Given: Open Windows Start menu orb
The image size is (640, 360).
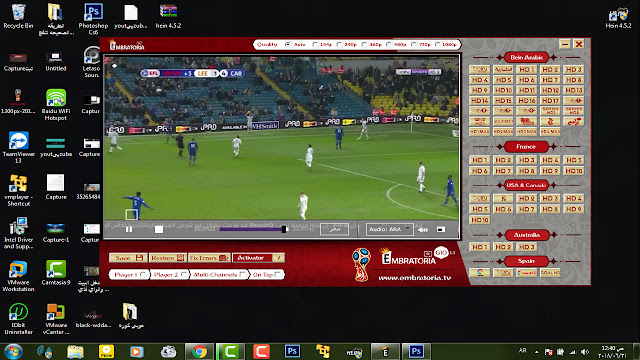Looking at the screenshot, I should pos(13,351).
